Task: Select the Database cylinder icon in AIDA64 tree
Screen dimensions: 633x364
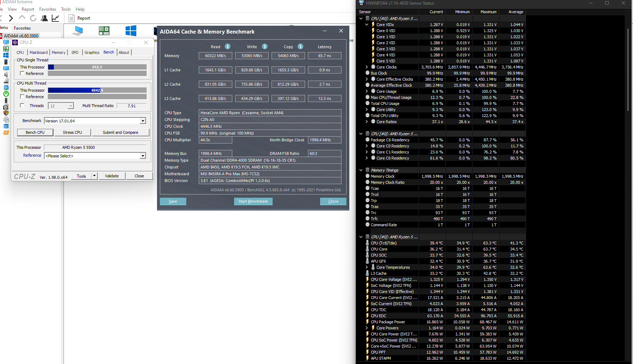Action: 6,126
